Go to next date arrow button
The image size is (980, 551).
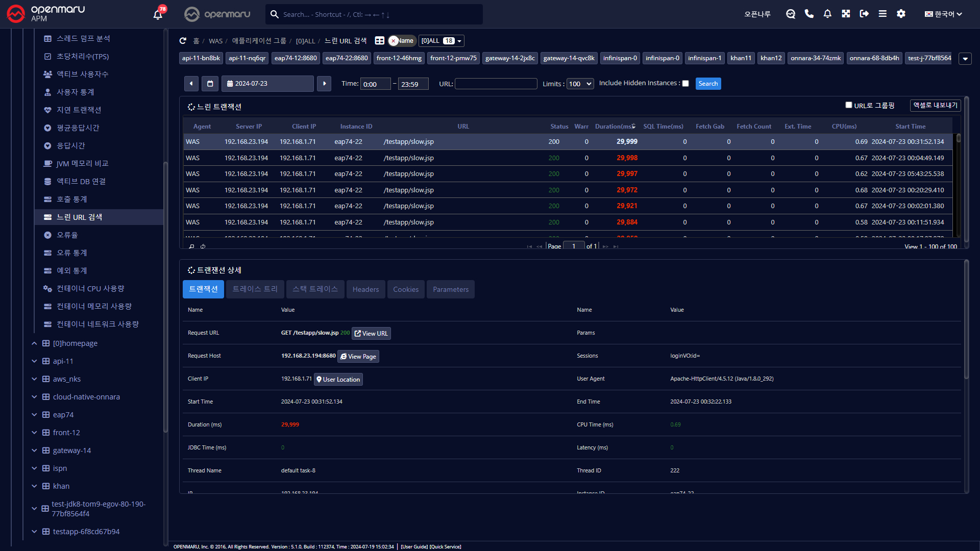[x=324, y=84]
